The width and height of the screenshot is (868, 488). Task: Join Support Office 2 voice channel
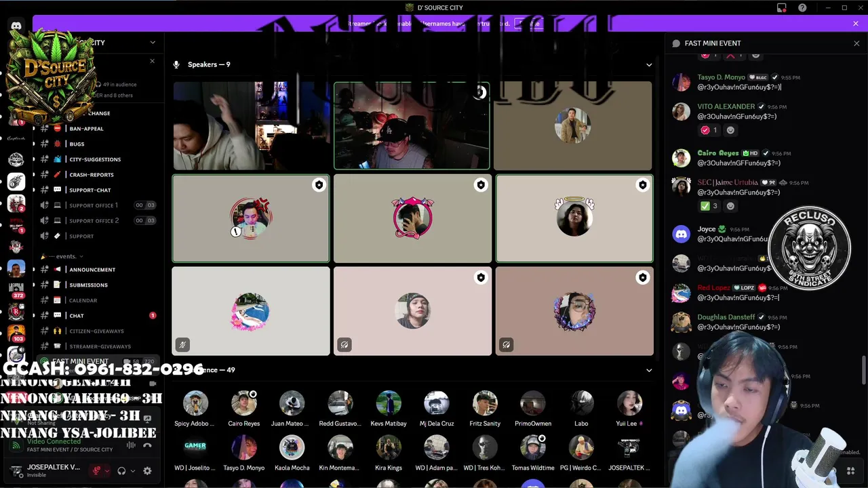coord(98,220)
